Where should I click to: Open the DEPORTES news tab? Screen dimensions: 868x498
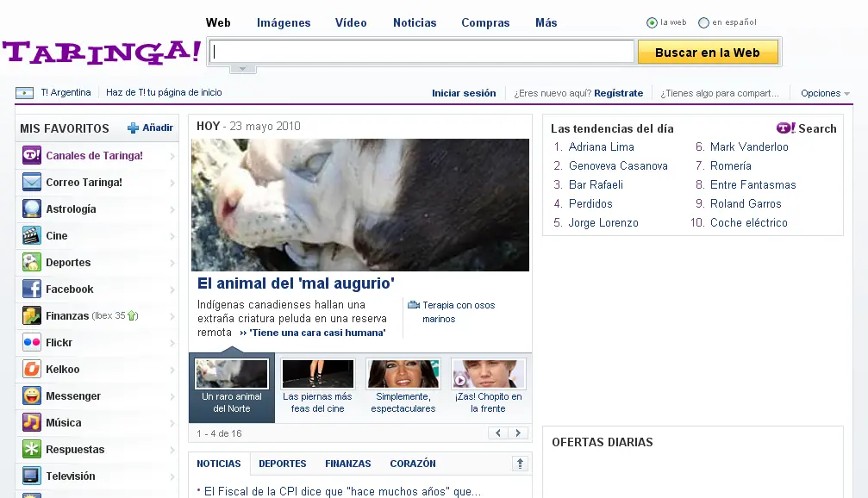pyautogui.click(x=283, y=464)
